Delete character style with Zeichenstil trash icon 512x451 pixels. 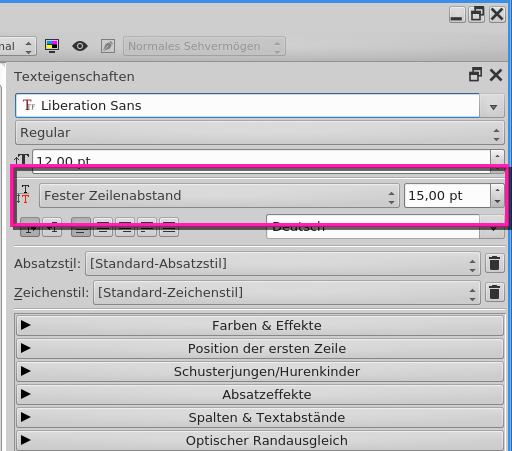[x=494, y=292]
